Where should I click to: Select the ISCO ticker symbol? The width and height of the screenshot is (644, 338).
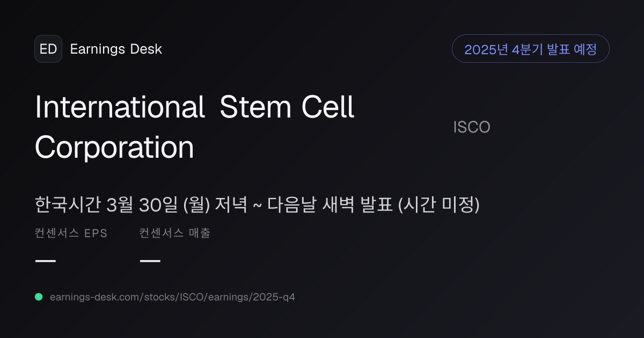coord(472,127)
